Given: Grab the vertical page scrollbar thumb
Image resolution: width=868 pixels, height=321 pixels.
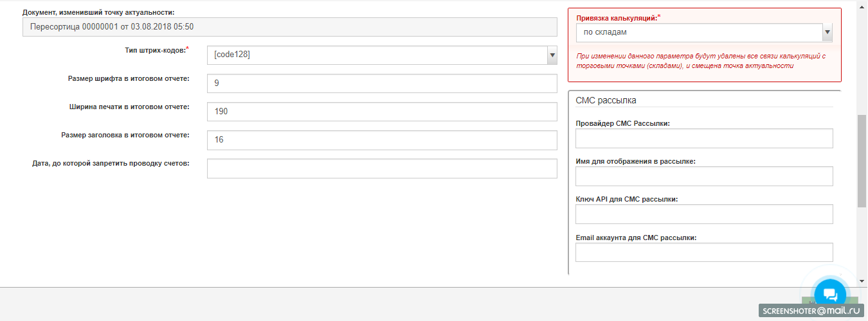Looking at the screenshot, I should (862, 160).
